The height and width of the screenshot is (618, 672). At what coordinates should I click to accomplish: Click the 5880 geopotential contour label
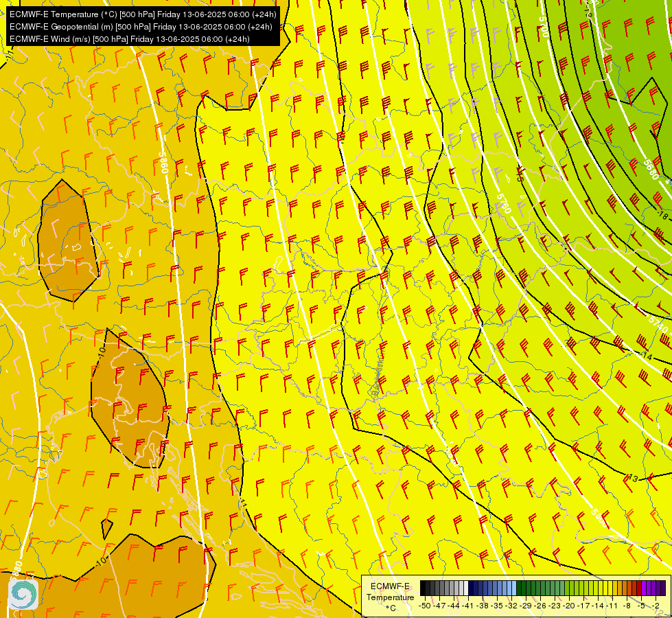17,572
